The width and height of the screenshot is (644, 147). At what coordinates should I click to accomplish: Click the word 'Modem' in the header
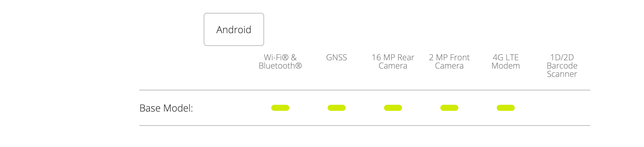(506, 66)
